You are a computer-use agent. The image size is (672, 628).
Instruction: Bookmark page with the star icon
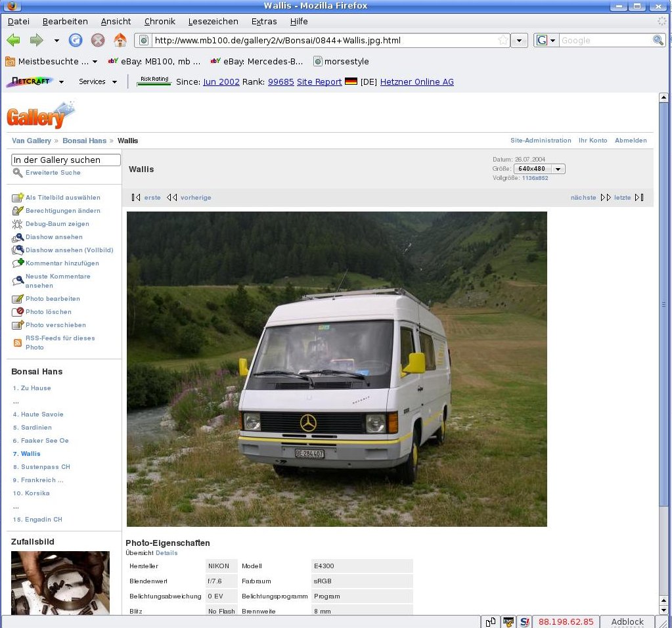[x=503, y=40]
